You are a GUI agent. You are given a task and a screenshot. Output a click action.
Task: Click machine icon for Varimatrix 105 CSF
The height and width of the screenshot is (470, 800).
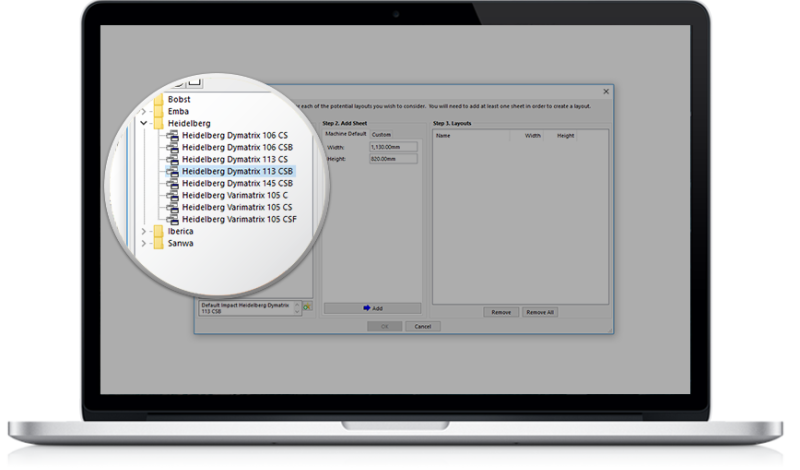point(173,219)
